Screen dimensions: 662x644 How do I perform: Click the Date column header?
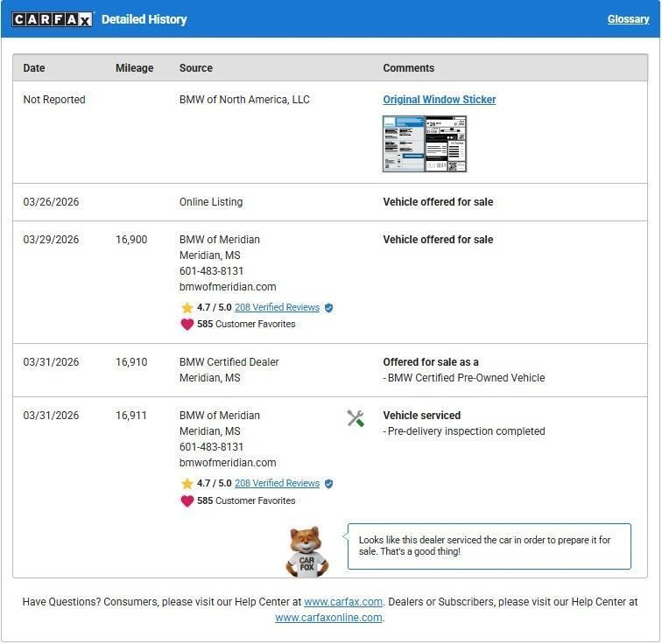point(34,68)
